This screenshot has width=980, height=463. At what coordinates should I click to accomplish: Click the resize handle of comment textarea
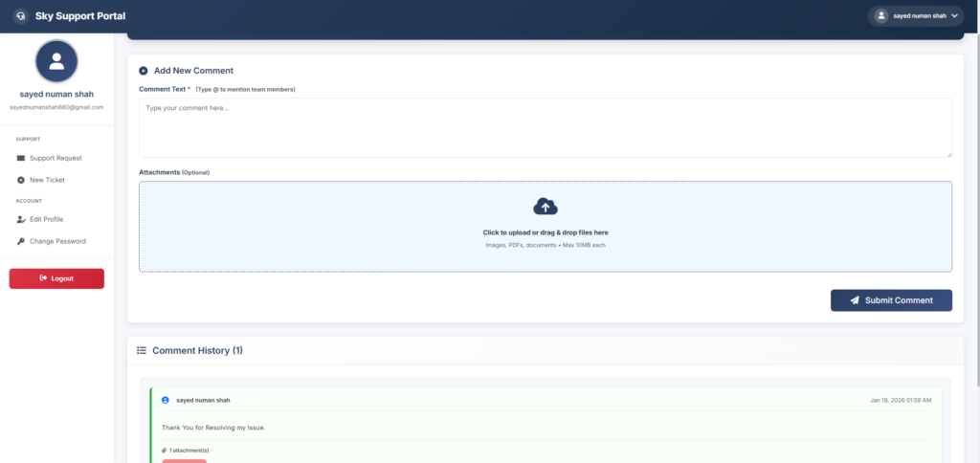click(x=948, y=154)
